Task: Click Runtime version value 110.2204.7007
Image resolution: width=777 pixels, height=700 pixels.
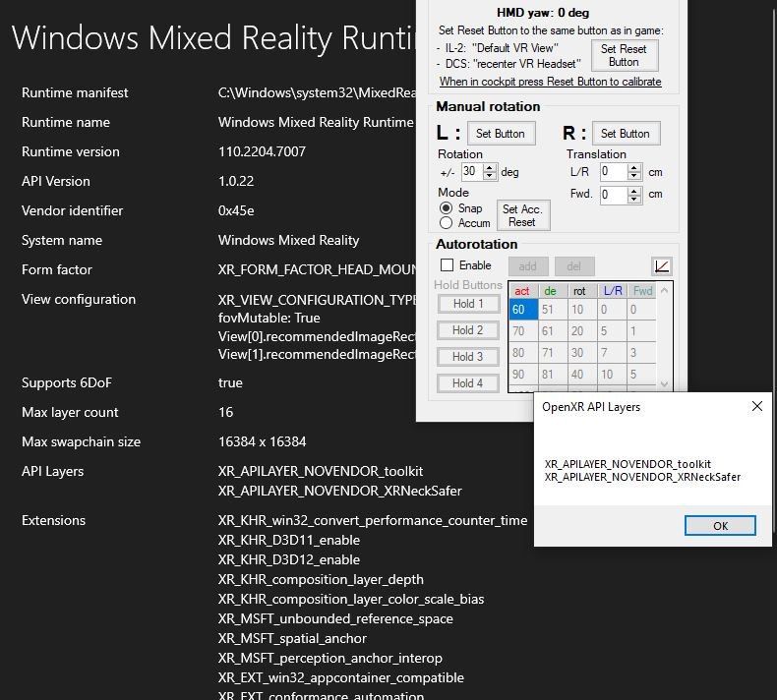Action: click(x=262, y=151)
